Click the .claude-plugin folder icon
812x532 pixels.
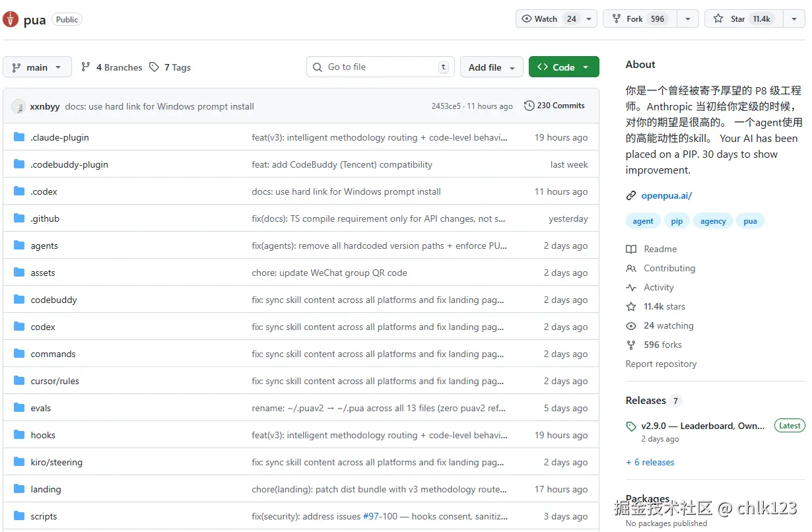(x=19, y=137)
